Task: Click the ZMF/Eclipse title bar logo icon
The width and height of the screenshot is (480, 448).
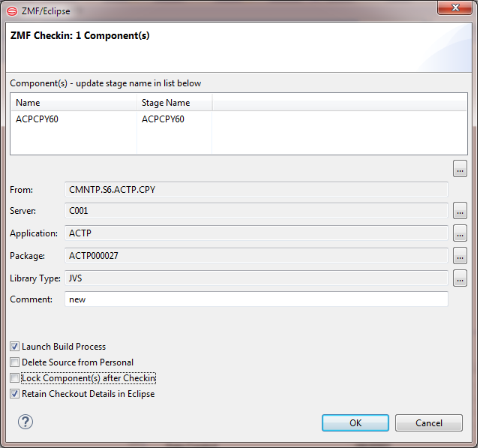Action: [x=12, y=11]
